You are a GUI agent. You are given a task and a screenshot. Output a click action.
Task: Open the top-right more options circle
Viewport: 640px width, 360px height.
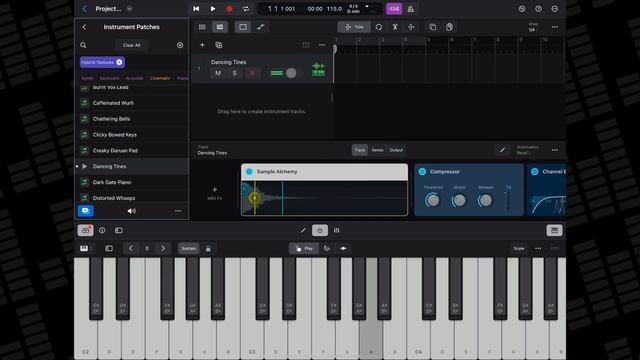[x=555, y=9]
